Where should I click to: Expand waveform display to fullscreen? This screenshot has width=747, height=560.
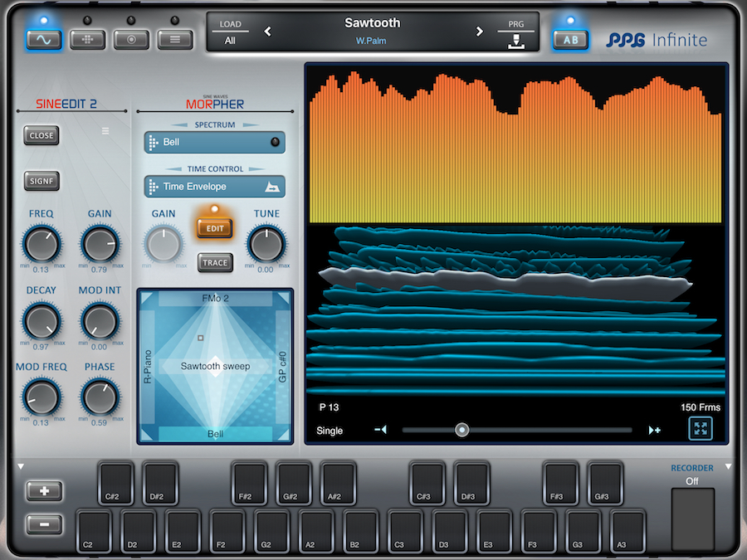(701, 428)
